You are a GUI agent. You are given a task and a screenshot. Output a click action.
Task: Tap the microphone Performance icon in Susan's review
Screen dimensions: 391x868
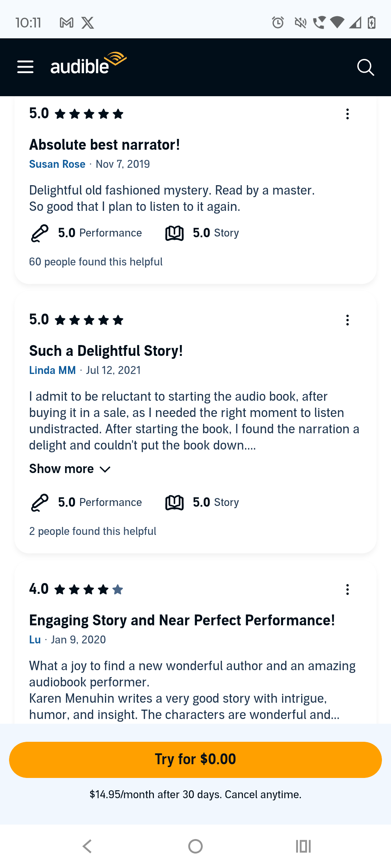(40, 233)
